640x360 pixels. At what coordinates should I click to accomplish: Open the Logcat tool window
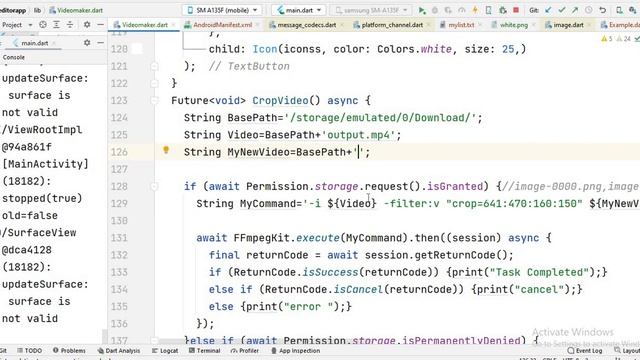pyautogui.click(x=165, y=351)
